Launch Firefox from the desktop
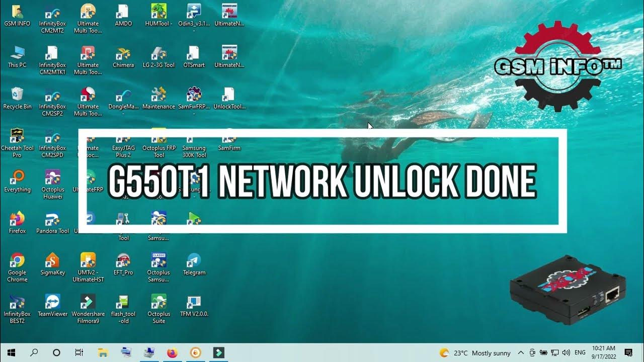The image size is (644, 362). pos(17,223)
